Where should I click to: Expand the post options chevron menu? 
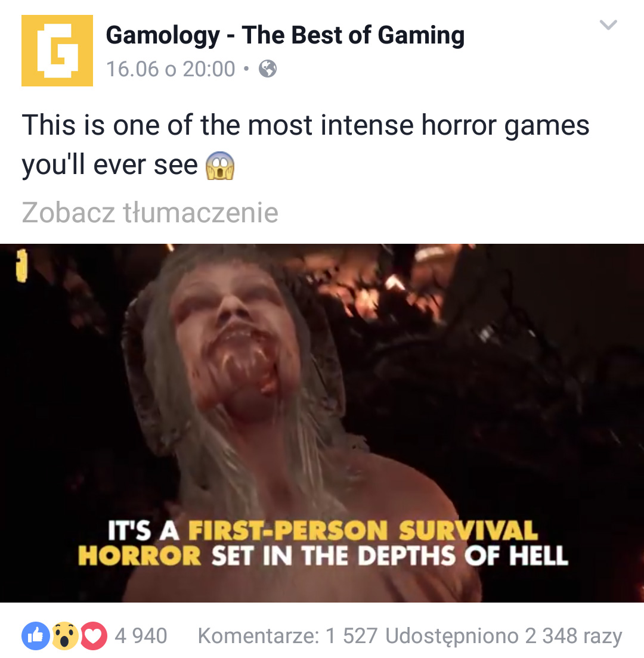pyautogui.click(x=608, y=25)
